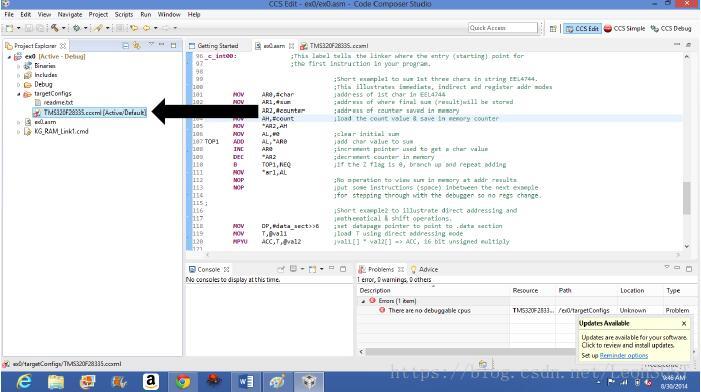Click the Back navigation arrow icon
The height and width of the screenshot is (392, 701).
pos(146,28)
